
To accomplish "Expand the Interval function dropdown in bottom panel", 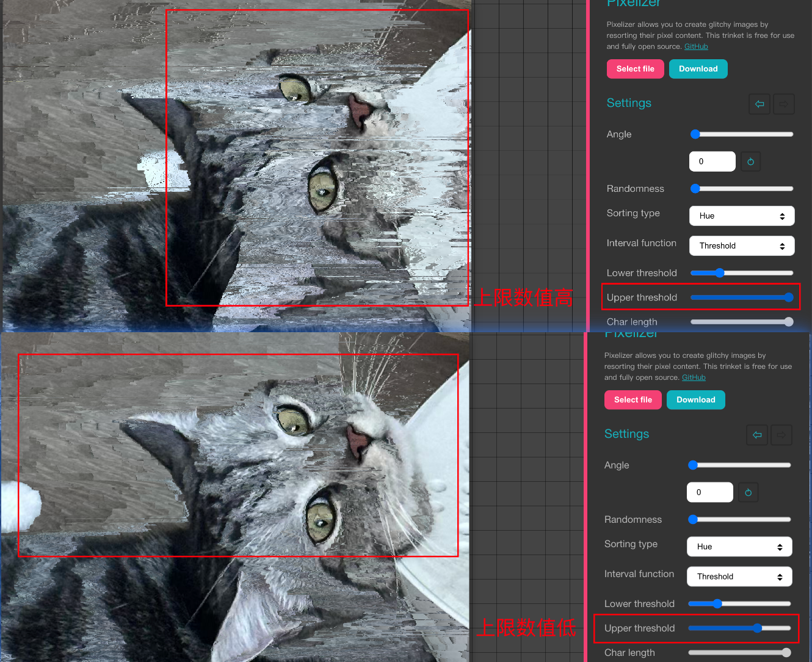I will (739, 577).
